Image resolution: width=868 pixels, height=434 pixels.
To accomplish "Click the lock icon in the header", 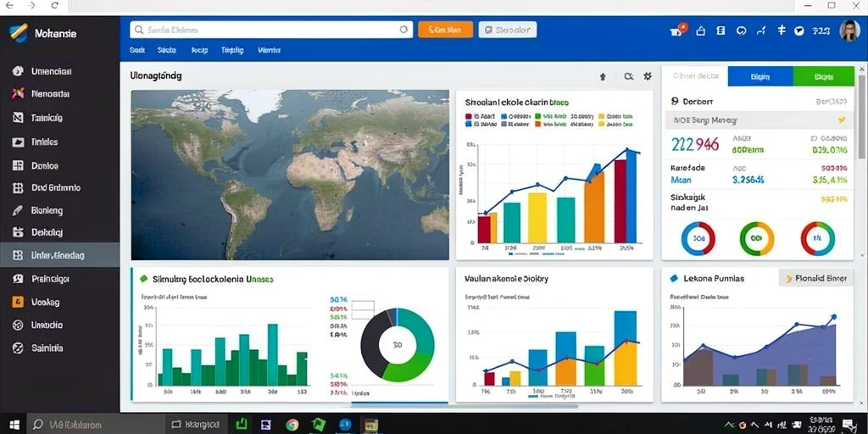I will point(700,31).
